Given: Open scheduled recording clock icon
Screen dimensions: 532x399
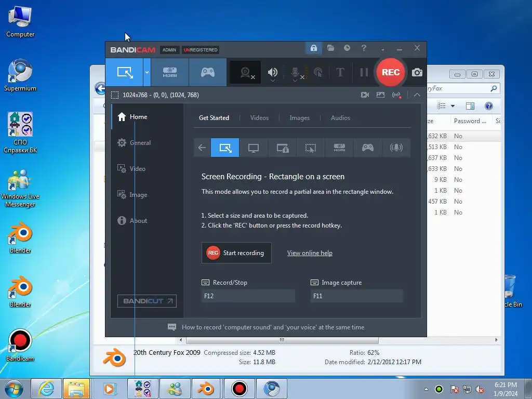Looking at the screenshot, I should (347, 48).
